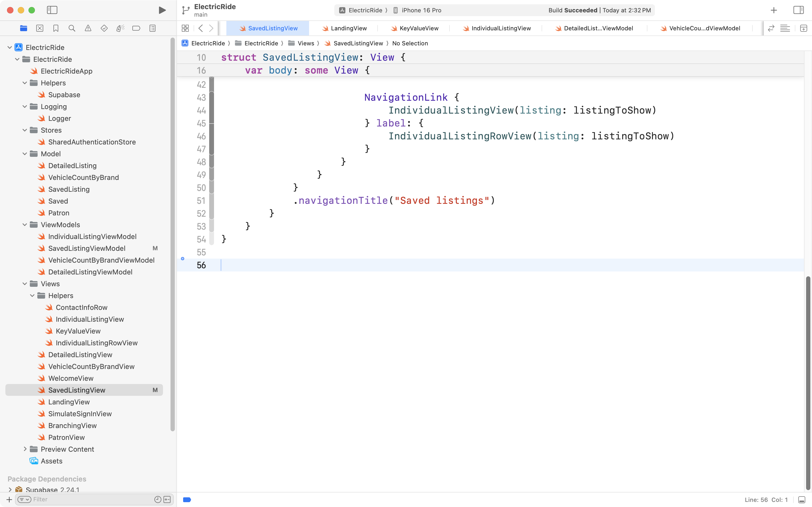Viewport: 812px width, 507px height.
Task: Open the Issue navigator warning icon
Action: [88, 28]
